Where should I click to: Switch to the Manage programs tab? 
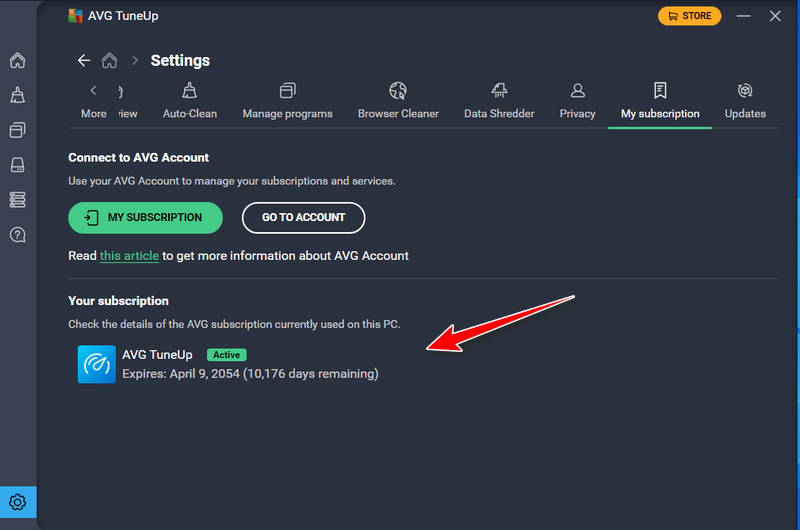[x=287, y=101]
